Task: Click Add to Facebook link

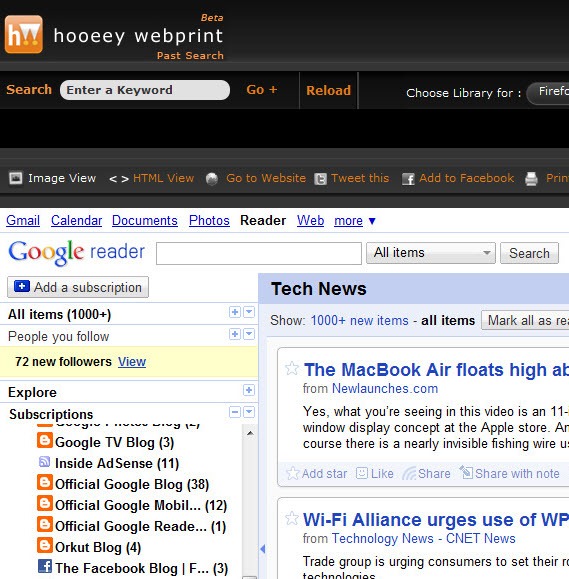Action: tap(467, 178)
